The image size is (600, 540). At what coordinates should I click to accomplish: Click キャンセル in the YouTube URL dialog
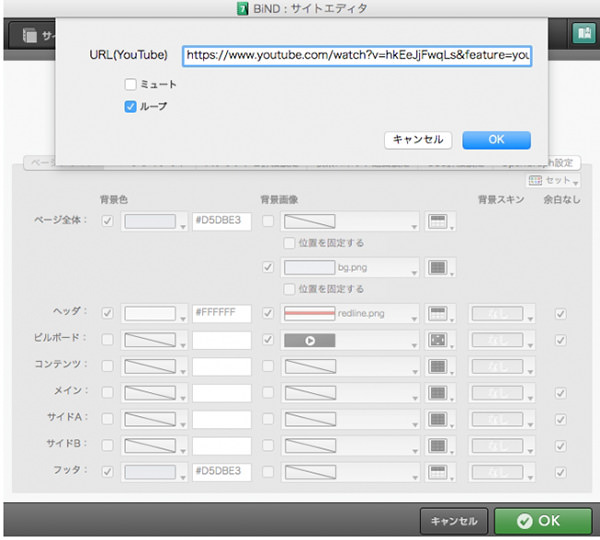click(x=418, y=140)
